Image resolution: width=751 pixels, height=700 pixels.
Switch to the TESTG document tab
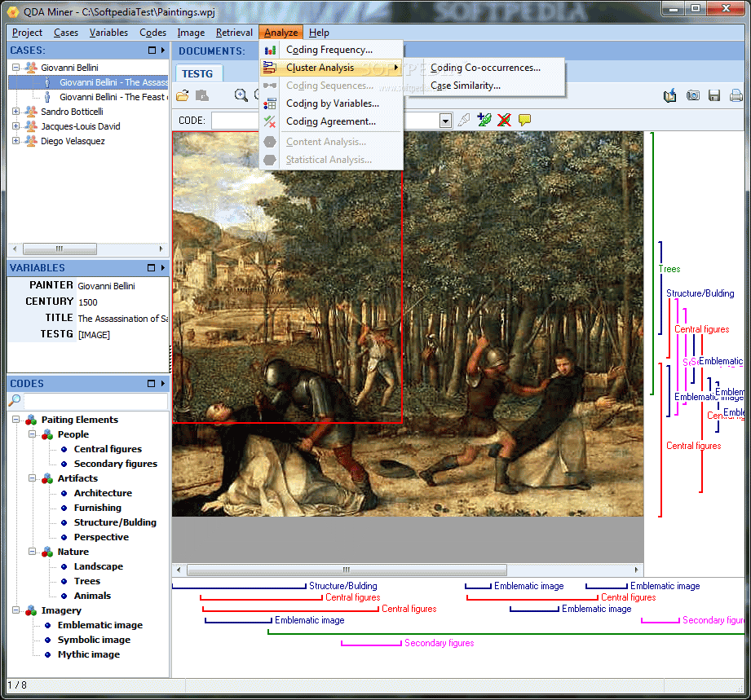point(199,73)
